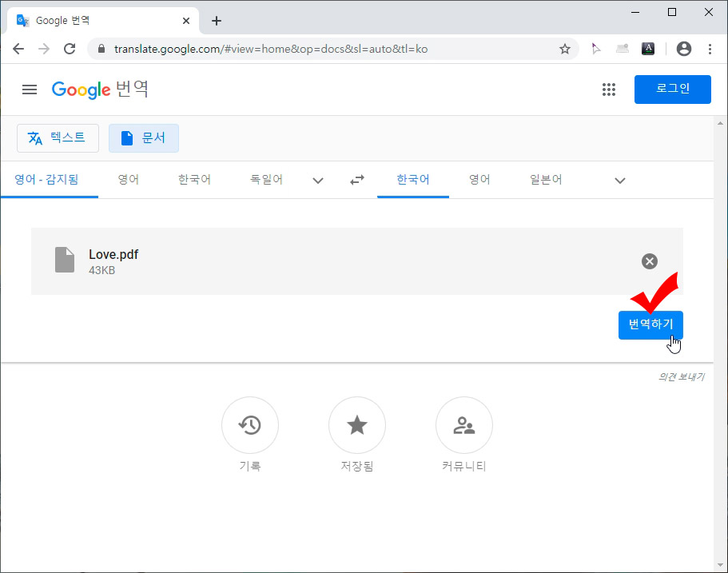Reload the Google Translate page

click(70, 49)
